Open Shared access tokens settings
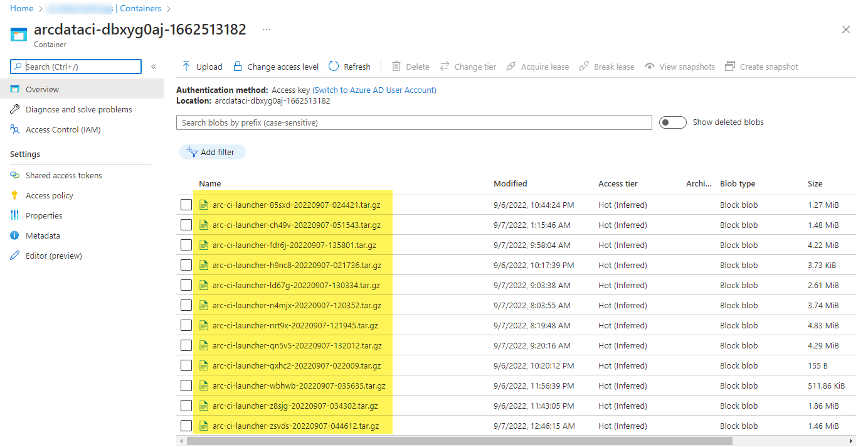Image resolution: width=868 pixels, height=447 pixels. (x=63, y=175)
